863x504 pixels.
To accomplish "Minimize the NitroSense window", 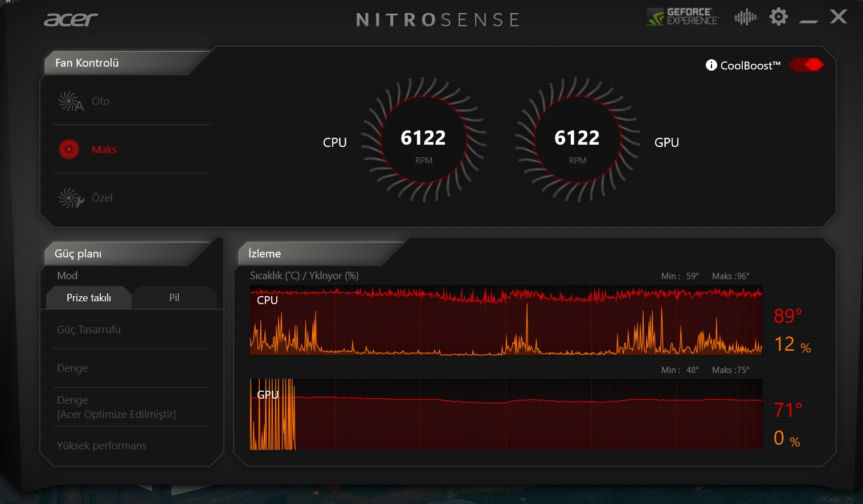I will pyautogui.click(x=808, y=22).
